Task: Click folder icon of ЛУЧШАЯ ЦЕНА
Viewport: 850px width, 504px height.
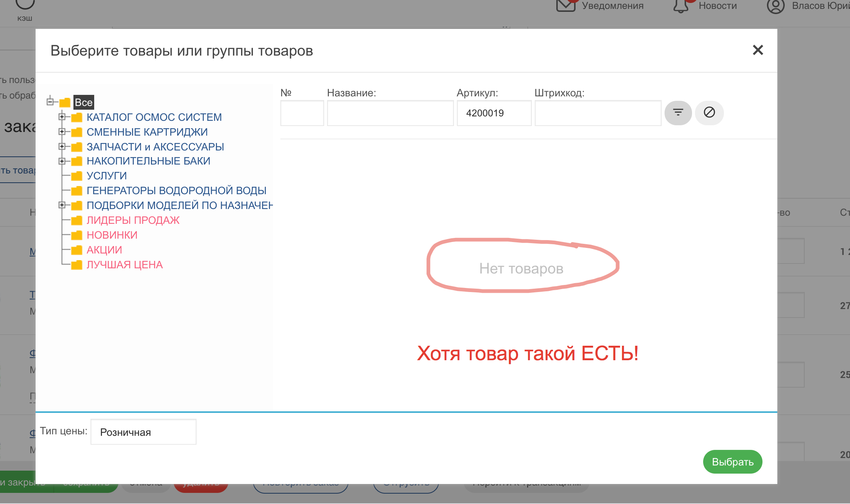Action: (77, 265)
